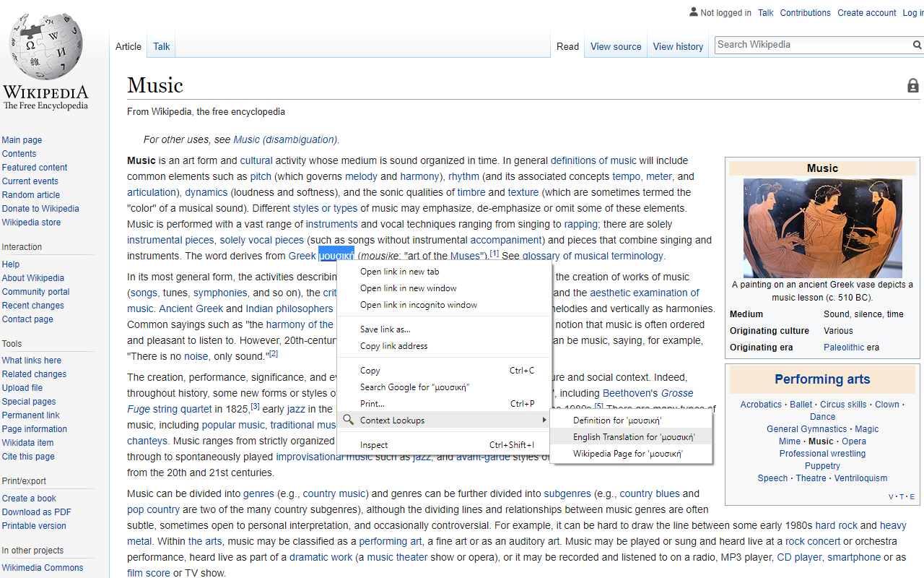Click inside the Search Wikipedia field
The width and height of the screenshot is (924, 578).
(x=794, y=44)
